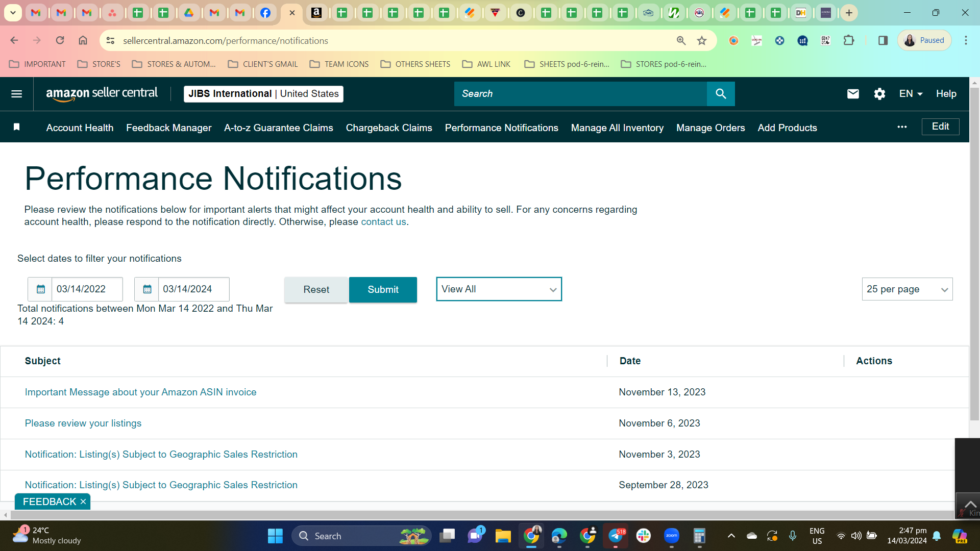Go back to previous page
Screen dimensions: 980x551
(14, 40)
